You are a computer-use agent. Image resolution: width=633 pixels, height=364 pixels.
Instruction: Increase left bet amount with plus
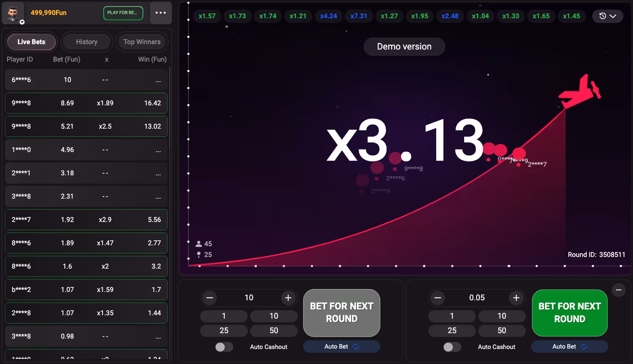(288, 298)
